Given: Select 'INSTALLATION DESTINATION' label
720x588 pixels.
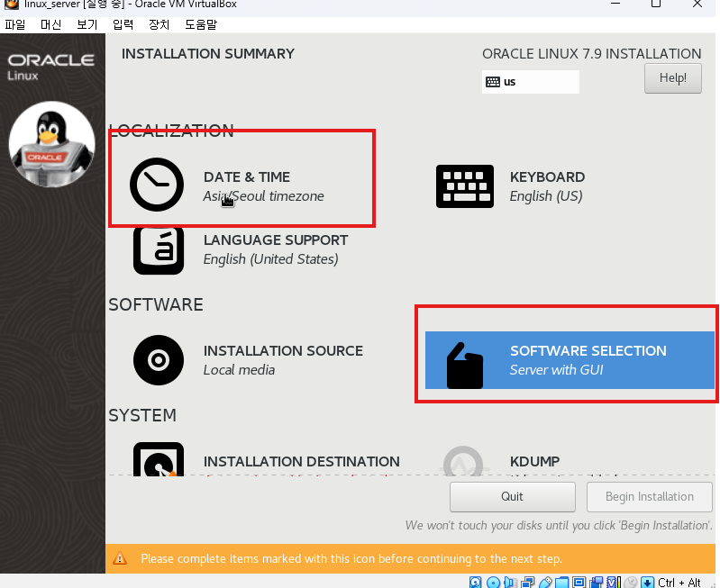Looking at the screenshot, I should point(301,461).
